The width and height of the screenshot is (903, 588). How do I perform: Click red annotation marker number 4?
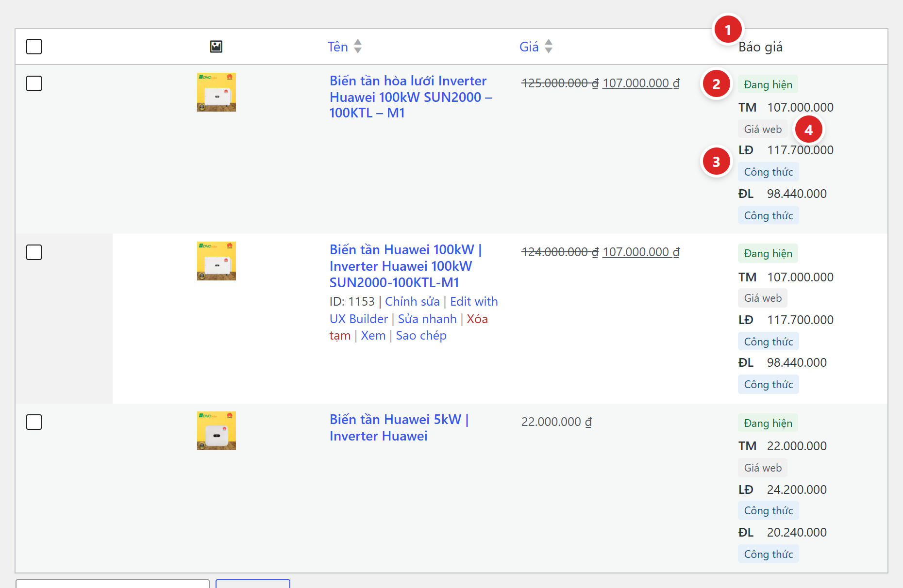click(x=808, y=130)
